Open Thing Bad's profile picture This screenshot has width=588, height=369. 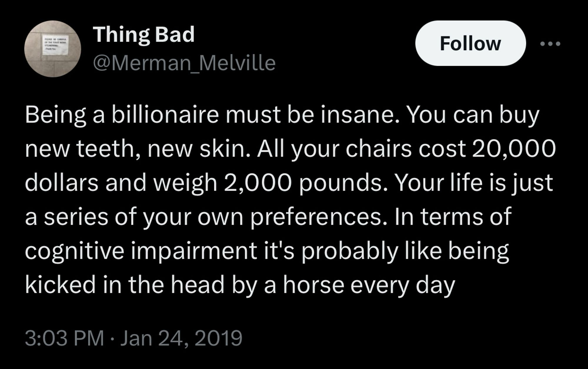pyautogui.click(x=53, y=49)
